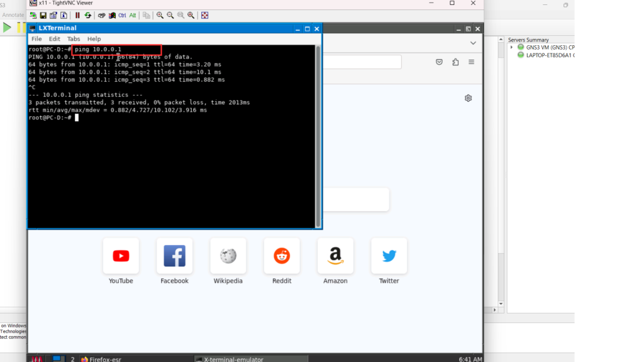Image resolution: width=644 pixels, height=362 pixels.
Task: Pause the VNC connection with the pause icon
Action: pyautogui.click(x=77, y=15)
